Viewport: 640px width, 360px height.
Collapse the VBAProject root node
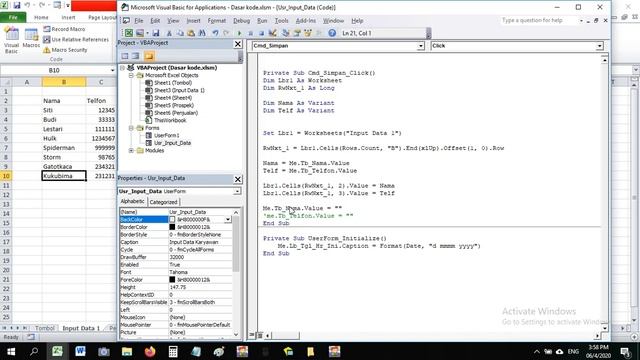point(122,68)
